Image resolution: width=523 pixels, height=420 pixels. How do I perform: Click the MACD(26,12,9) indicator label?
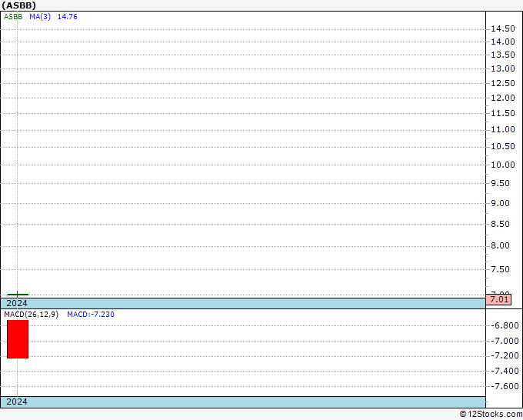31,315
